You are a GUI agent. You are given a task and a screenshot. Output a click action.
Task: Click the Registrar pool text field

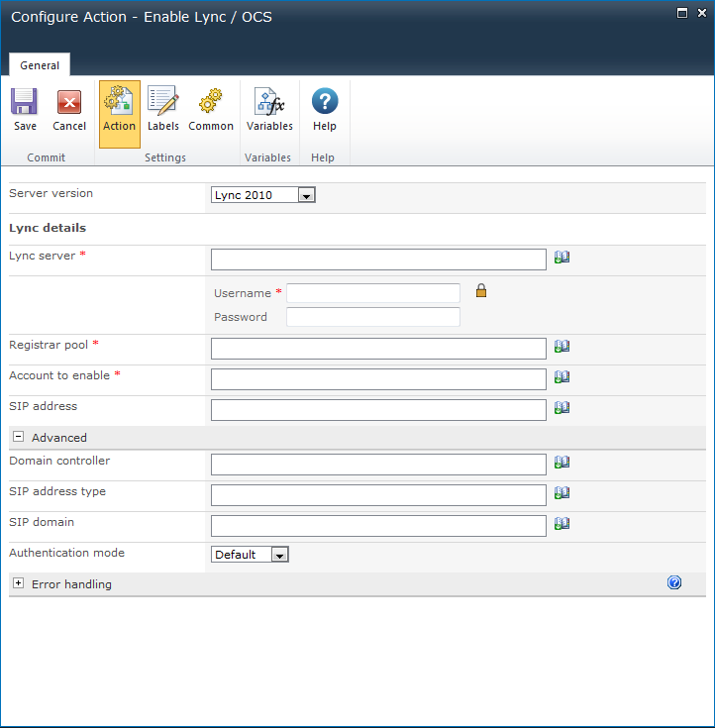pos(378,349)
